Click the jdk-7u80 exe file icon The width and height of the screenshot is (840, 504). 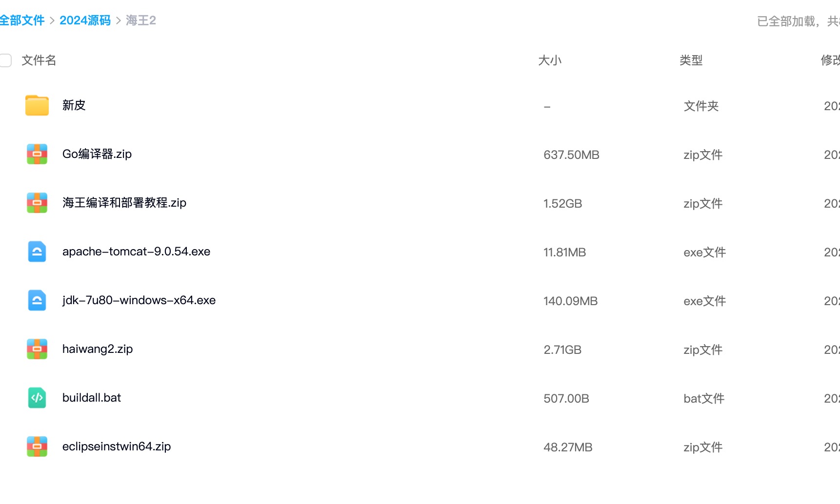(37, 300)
